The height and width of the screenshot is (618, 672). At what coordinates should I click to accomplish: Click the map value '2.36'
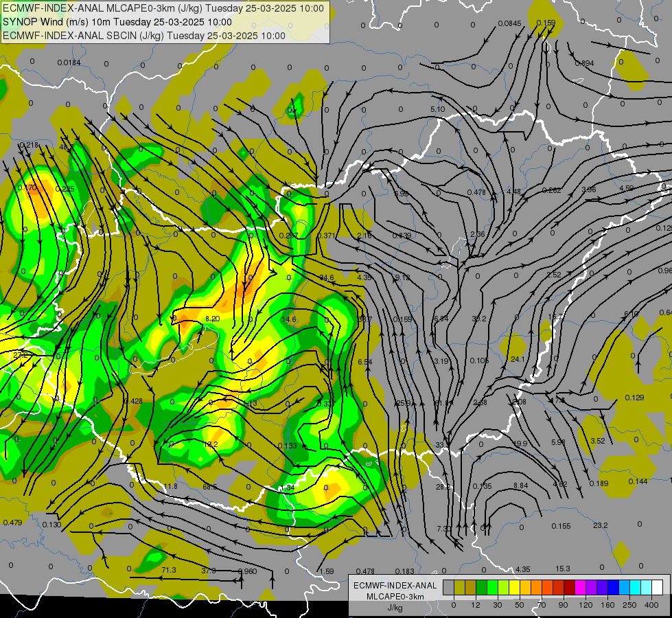coord(478,235)
